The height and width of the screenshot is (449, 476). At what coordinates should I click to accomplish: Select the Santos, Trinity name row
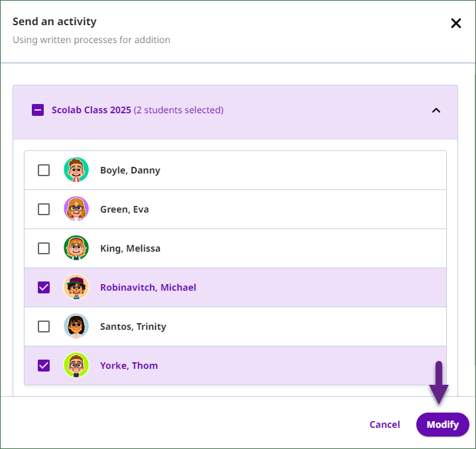pyautogui.click(x=235, y=326)
